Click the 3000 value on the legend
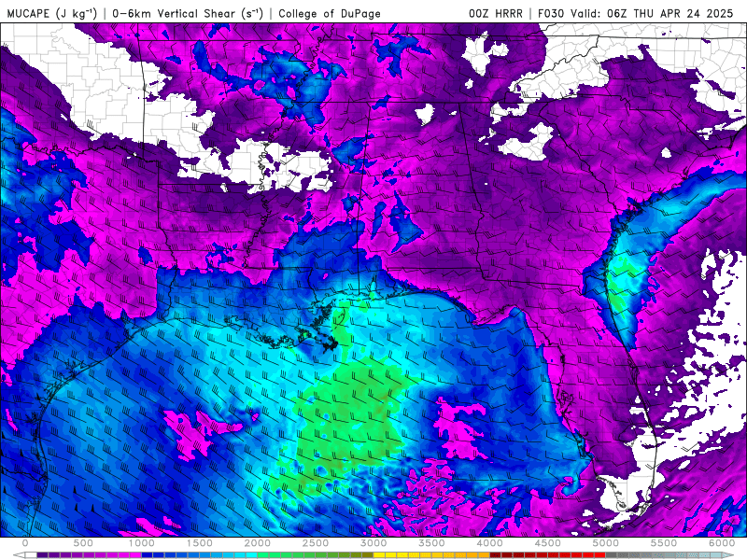747x560 pixels. coord(374,543)
